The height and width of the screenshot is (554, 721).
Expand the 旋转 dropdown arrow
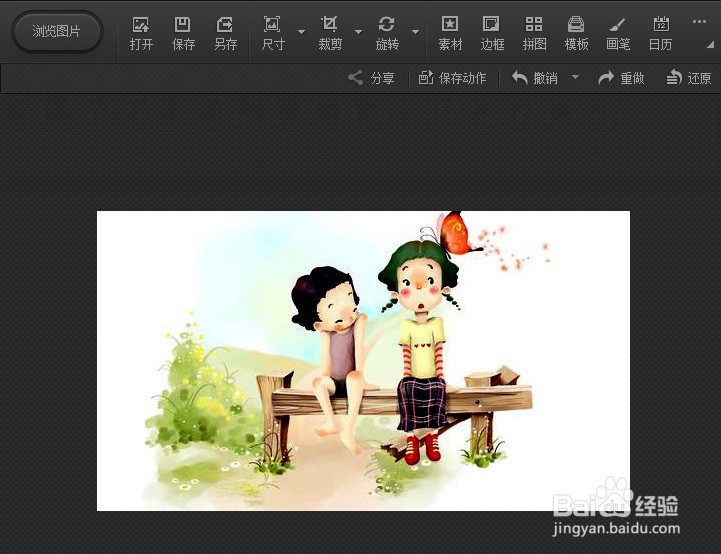click(416, 32)
